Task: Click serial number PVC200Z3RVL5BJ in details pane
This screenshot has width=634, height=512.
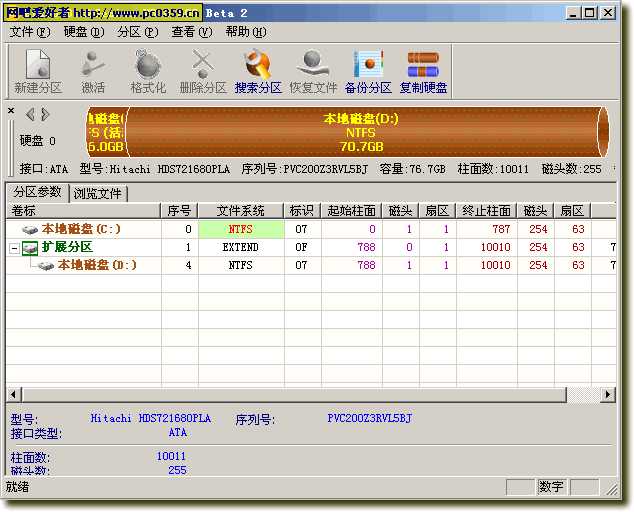Action: (370, 418)
